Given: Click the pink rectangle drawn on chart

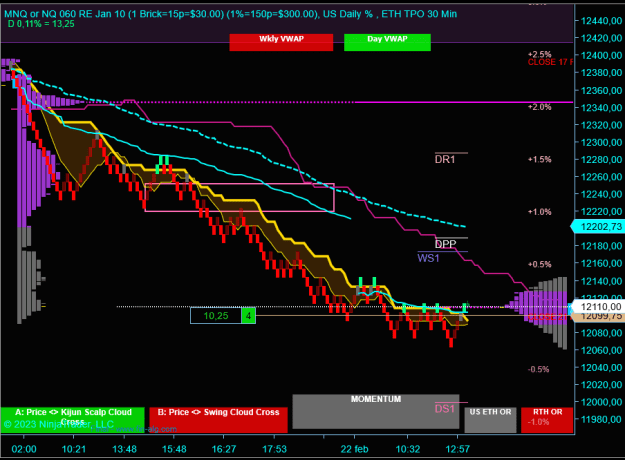Looking at the screenshot, I should pyautogui.click(x=239, y=197).
